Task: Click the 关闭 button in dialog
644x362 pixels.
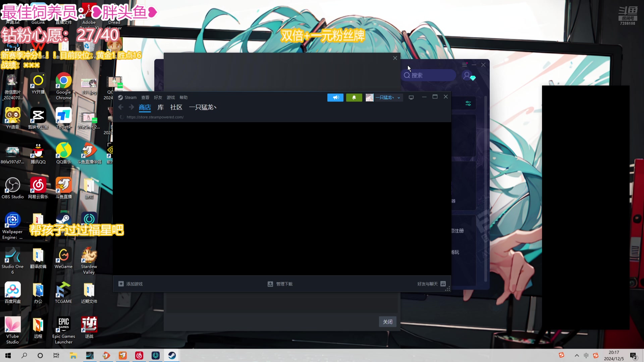Action: coord(388,322)
